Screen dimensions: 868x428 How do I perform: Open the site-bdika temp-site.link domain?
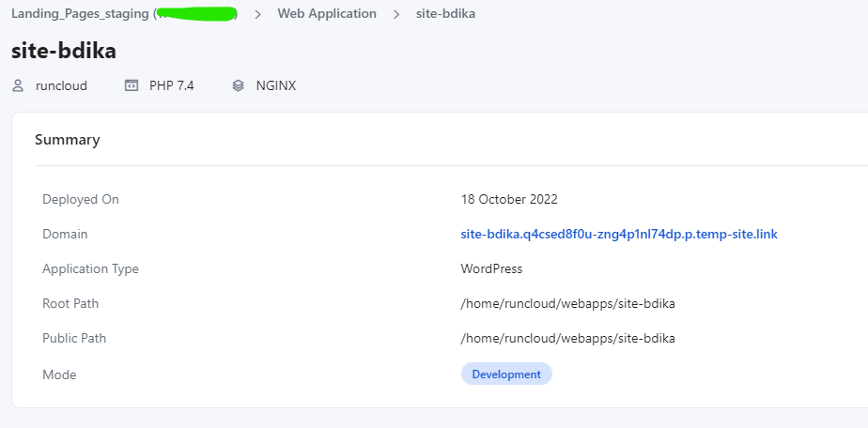tap(619, 234)
